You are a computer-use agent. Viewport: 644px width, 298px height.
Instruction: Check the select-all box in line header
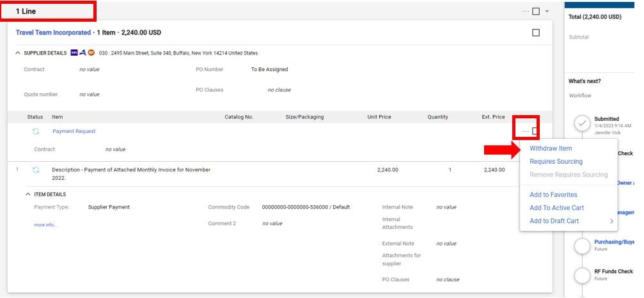point(536,12)
